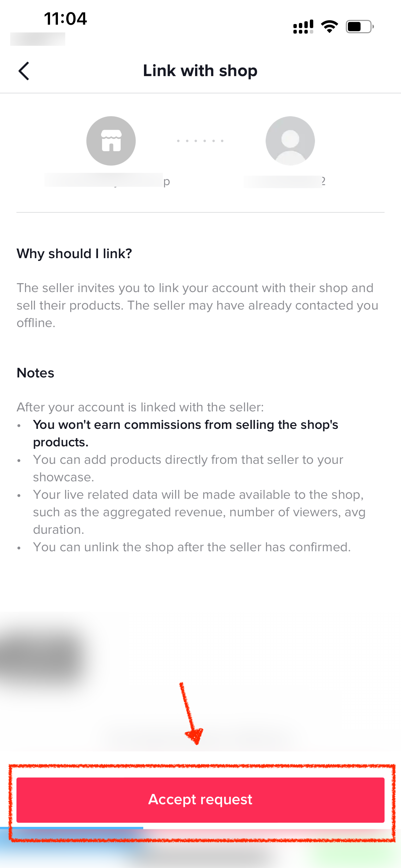Tap the seller invitation description paragraph
401x868 pixels.
[197, 305]
